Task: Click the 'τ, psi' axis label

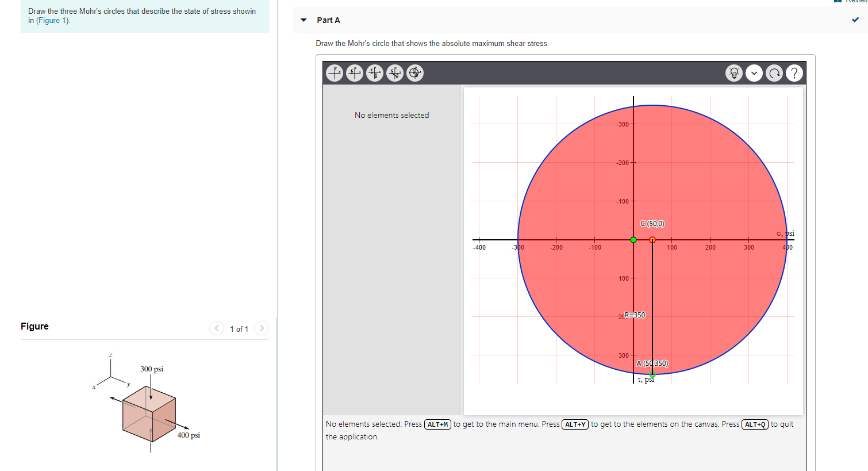Action: (646, 379)
